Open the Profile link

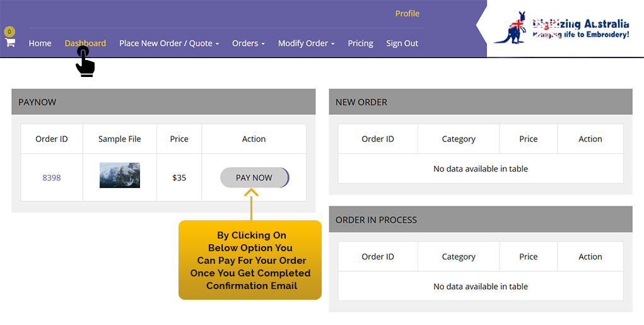[407, 13]
